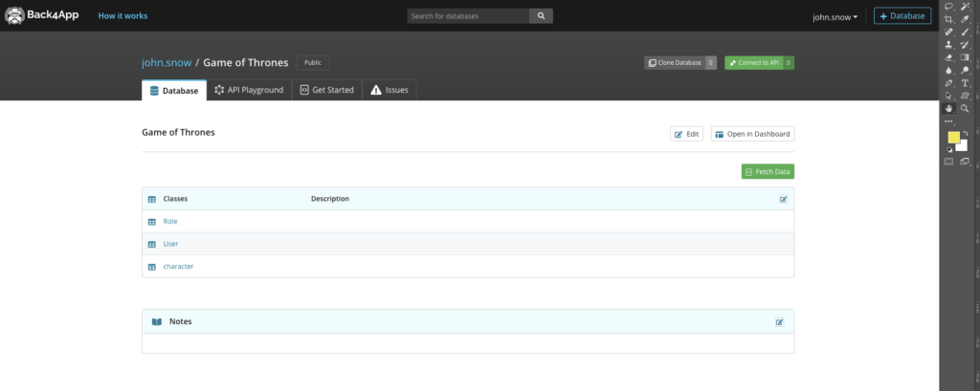Focus the Search for databases field
This screenshot has width=980, height=391.
[x=468, y=16]
